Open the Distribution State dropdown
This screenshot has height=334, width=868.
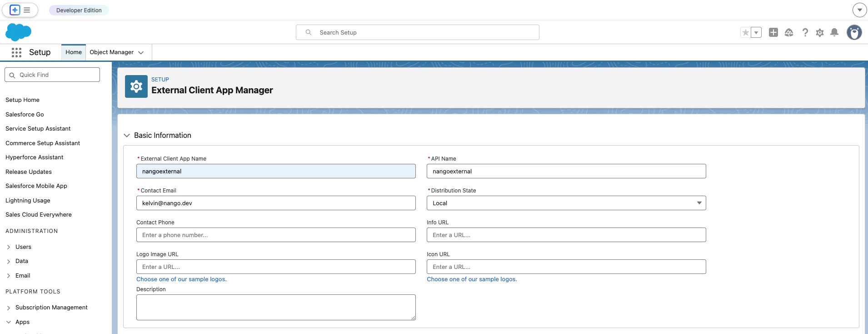[566, 203]
